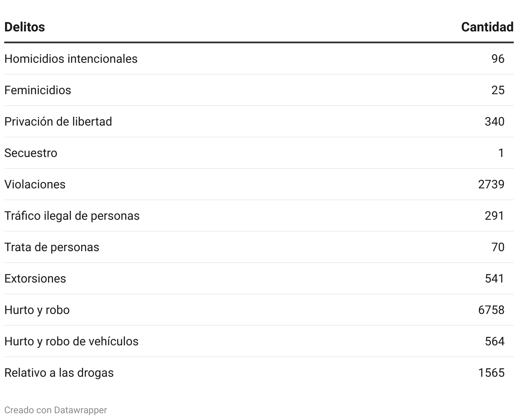Click the Cantidad column header
This screenshot has width=518, height=420.
[487, 27]
